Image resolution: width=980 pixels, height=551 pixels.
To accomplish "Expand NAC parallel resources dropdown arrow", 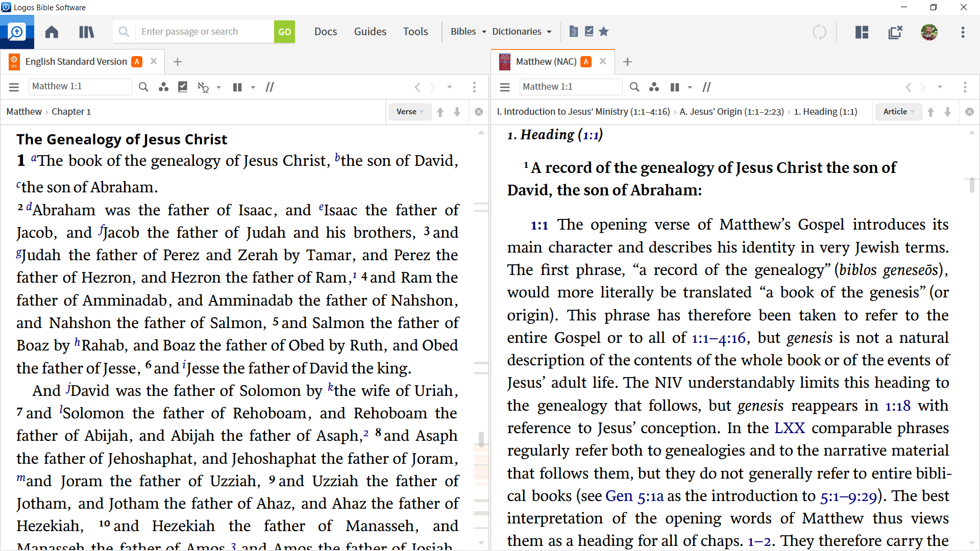I will (690, 87).
